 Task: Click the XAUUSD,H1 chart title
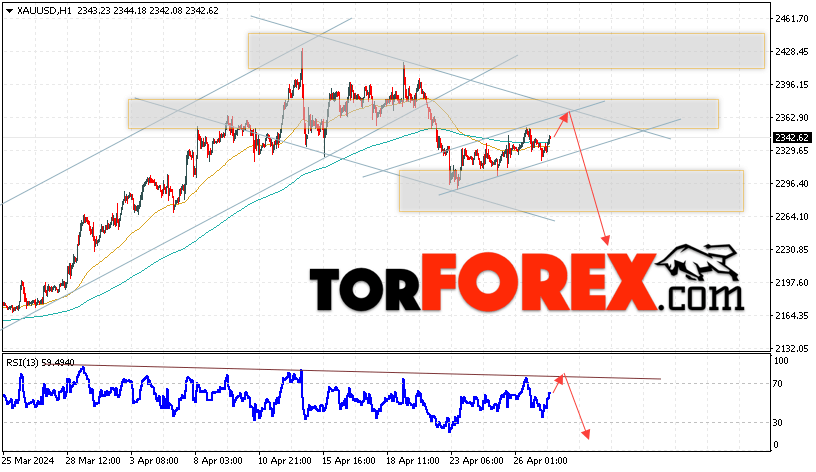coord(44,11)
